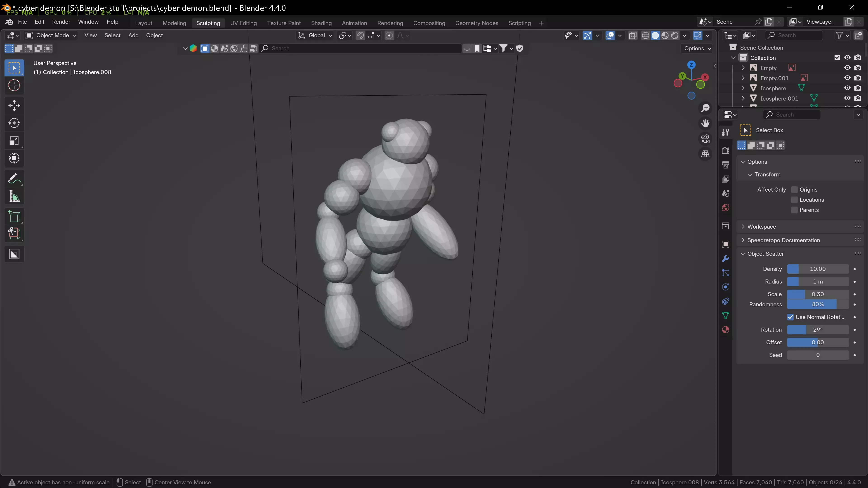The image size is (868, 488).
Task: Click the Seed value field
Action: [x=818, y=355]
